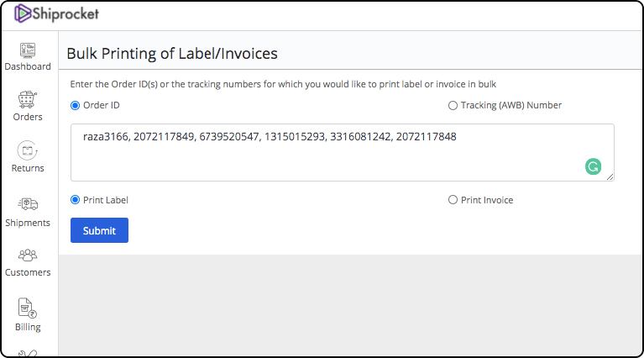Select Tracking (AWB) Number radio option
Screen dimensions: 644x358
pyautogui.click(x=453, y=106)
